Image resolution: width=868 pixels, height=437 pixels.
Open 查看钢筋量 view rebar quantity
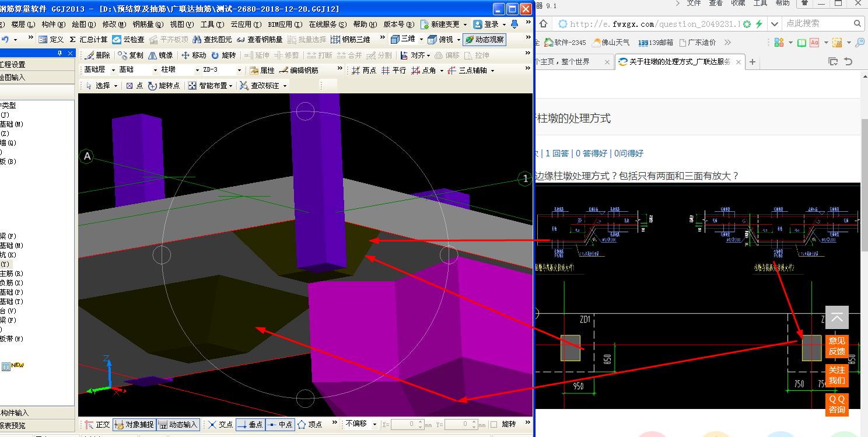coord(259,40)
